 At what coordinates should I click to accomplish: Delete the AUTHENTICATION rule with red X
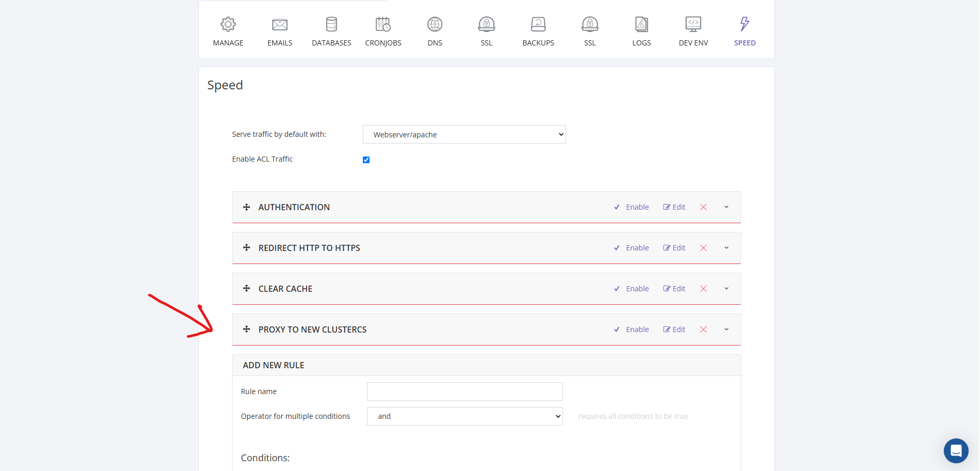(703, 207)
